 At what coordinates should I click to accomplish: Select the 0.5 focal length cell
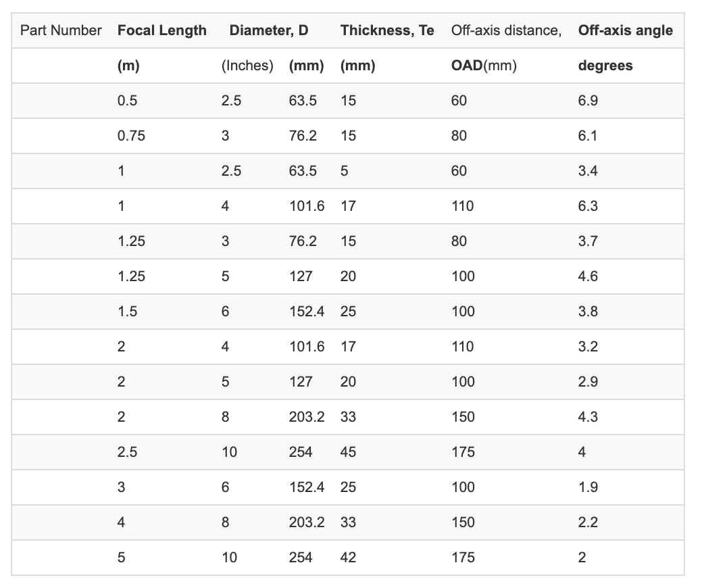point(127,101)
